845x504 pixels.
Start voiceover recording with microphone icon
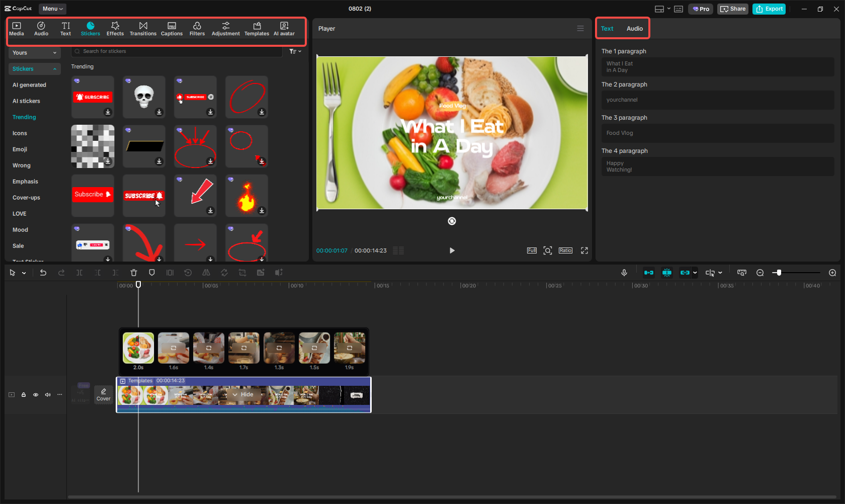click(624, 273)
